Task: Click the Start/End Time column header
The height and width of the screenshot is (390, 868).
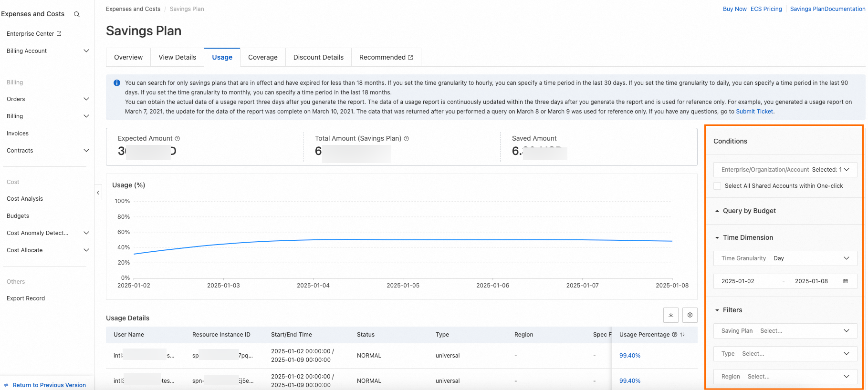Action: (x=292, y=335)
